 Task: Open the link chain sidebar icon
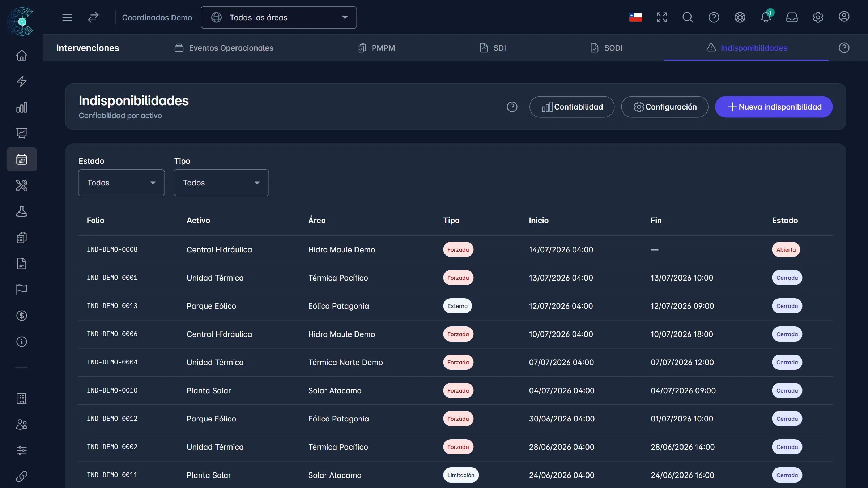(22, 476)
